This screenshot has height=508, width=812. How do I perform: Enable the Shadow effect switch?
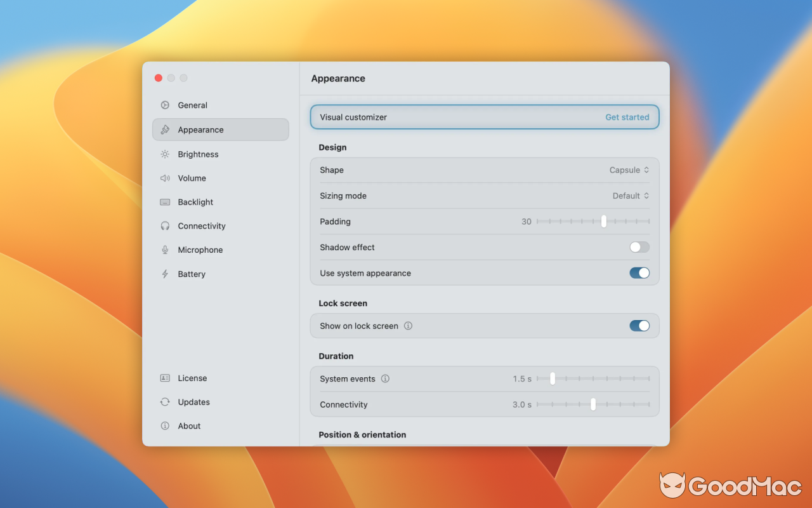tap(638, 247)
